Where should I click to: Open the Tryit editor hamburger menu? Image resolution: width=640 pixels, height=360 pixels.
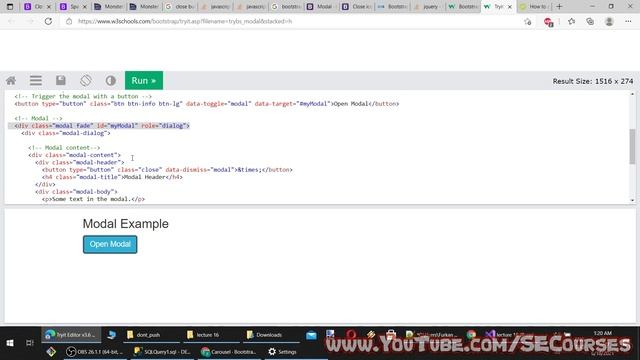pyautogui.click(x=36, y=80)
